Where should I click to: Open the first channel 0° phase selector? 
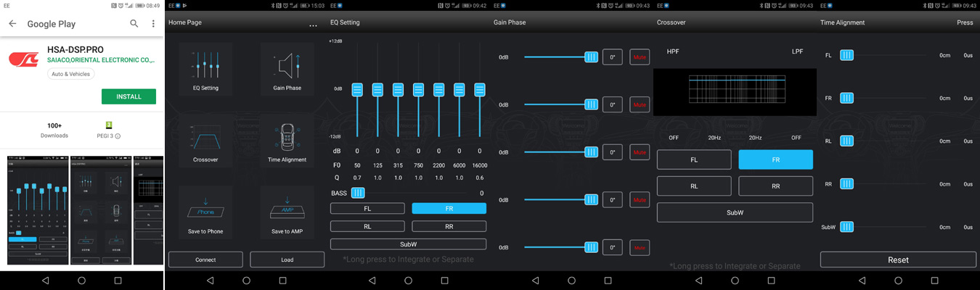(612, 57)
